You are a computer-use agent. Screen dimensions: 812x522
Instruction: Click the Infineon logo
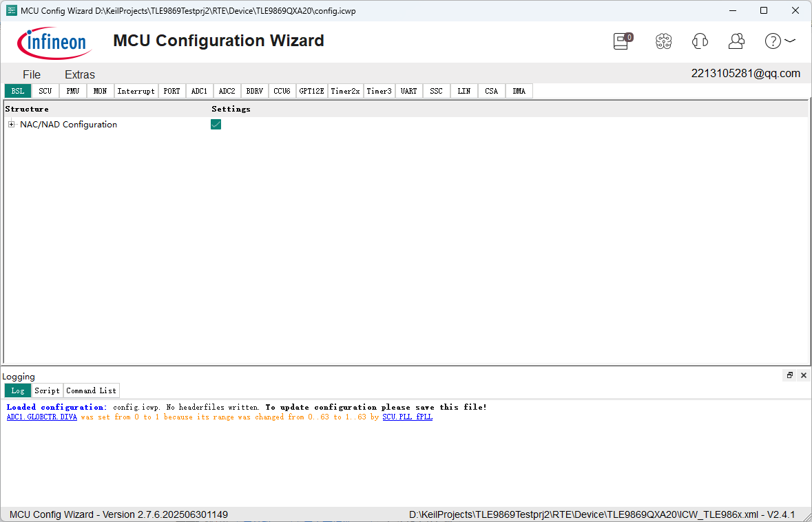(54, 42)
